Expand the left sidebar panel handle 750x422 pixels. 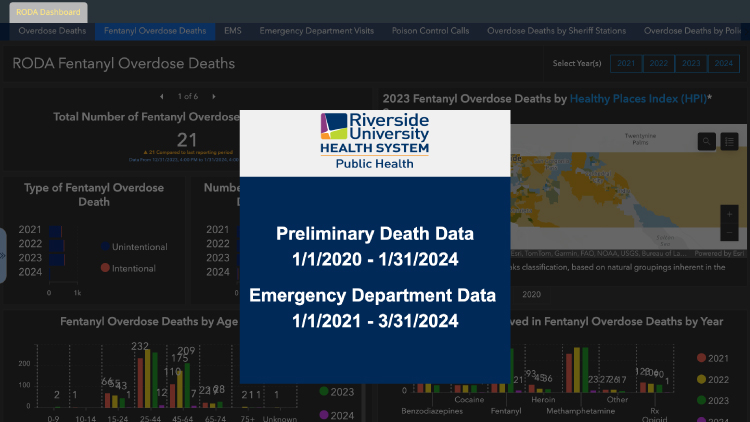[3, 255]
